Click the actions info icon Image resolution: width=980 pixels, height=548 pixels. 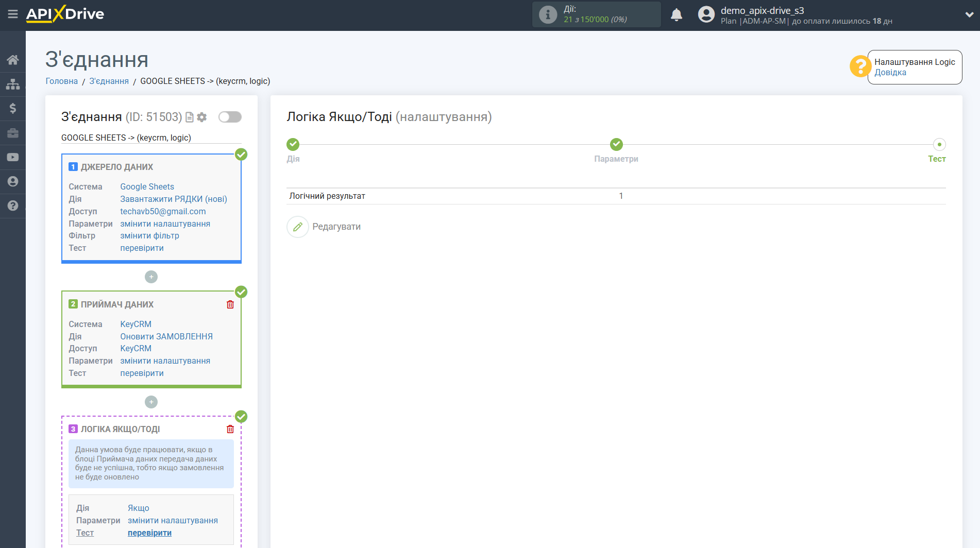click(x=548, y=14)
